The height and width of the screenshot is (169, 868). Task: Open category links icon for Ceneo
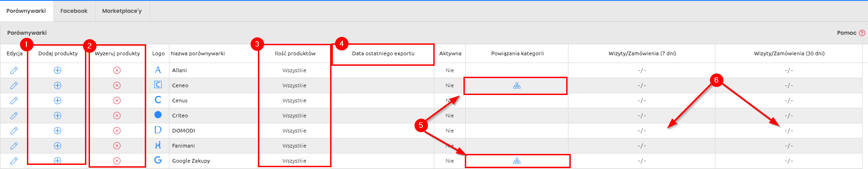click(x=516, y=85)
